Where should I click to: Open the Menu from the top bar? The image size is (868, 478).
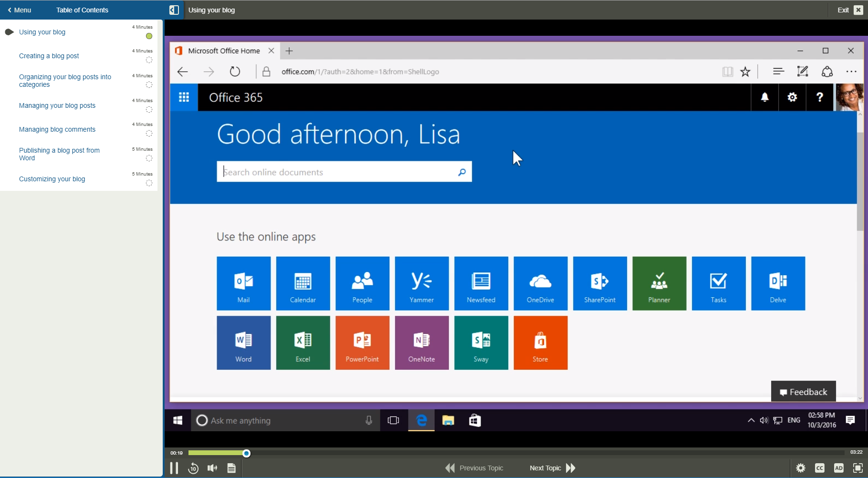19,10
